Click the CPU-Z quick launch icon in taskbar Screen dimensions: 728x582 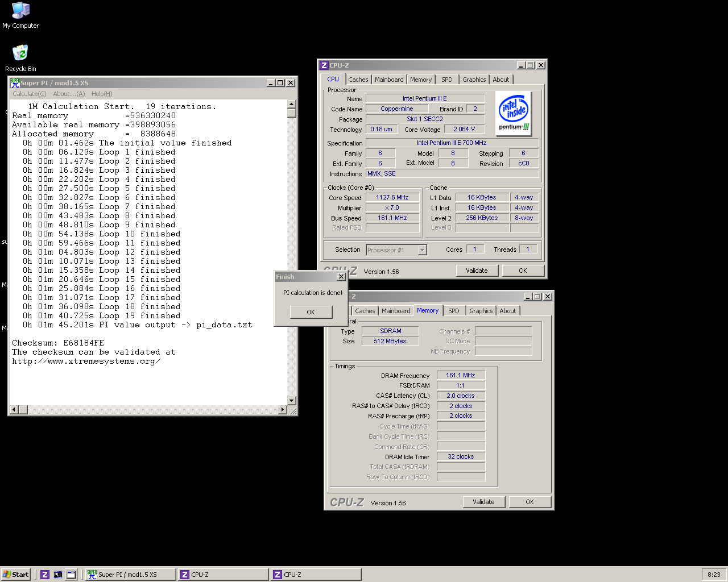click(x=45, y=575)
